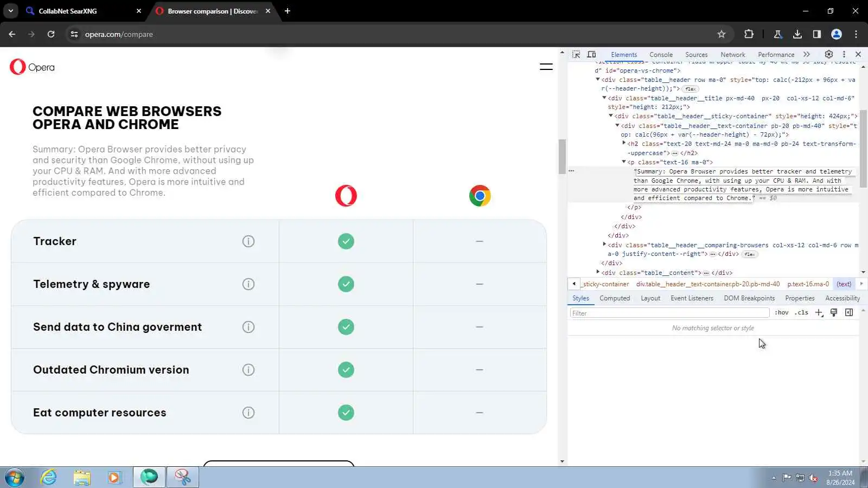Switch to the CollabNet SearXNG tab
Image resolution: width=868 pixels, height=488 pixels.
(84, 11)
